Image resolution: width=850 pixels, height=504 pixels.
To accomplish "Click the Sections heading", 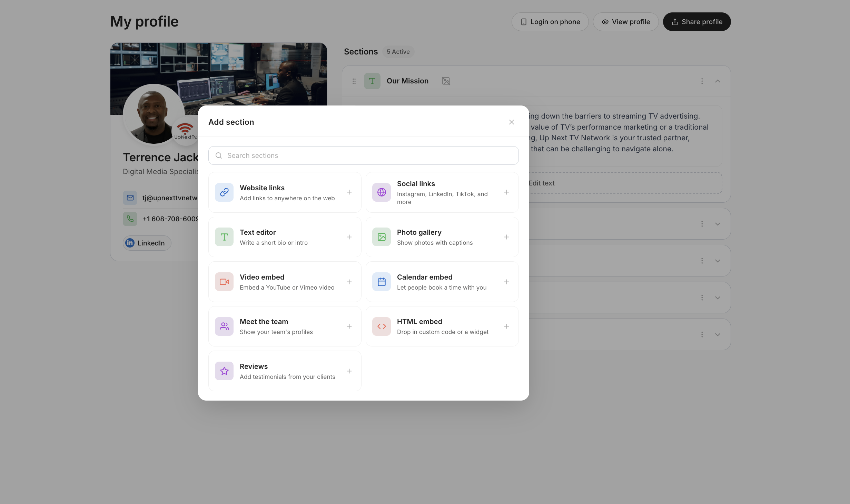I will pos(361,52).
